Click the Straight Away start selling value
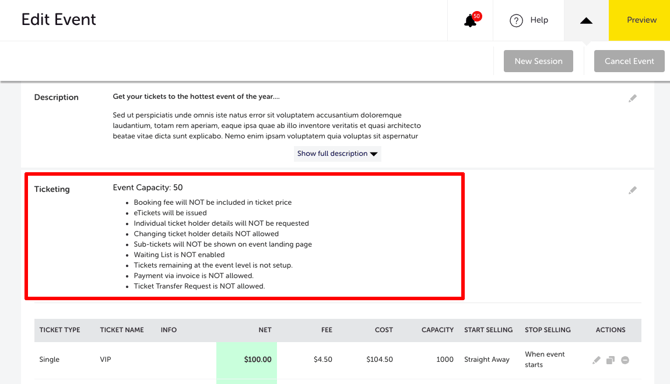 pos(487,360)
